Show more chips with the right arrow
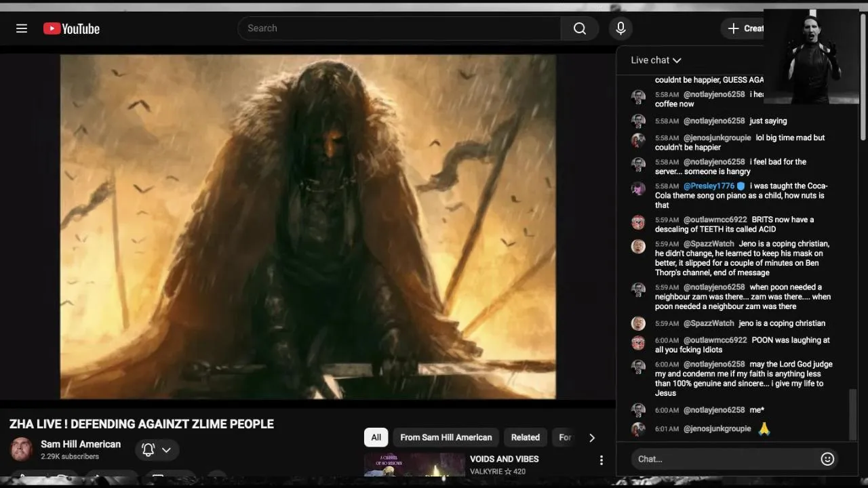 [x=591, y=438]
